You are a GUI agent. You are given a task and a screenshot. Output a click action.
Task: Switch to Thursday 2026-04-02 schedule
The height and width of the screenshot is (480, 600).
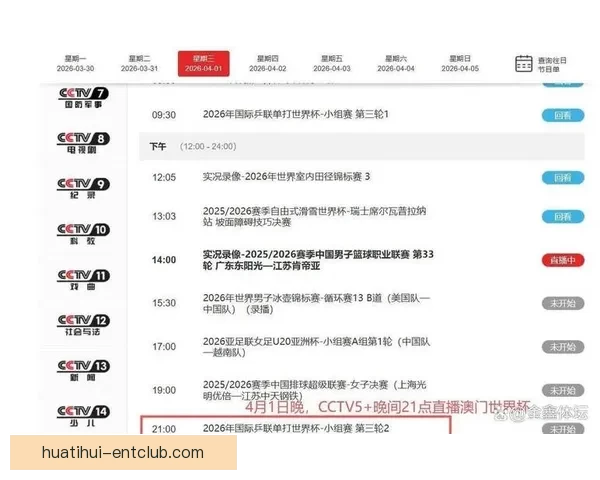coord(267,64)
